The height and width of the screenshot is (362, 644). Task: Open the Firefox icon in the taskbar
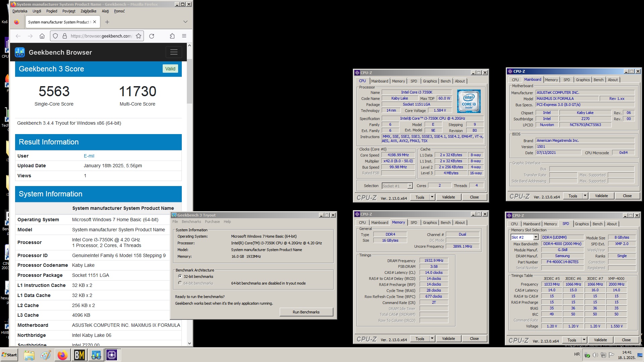point(62,355)
